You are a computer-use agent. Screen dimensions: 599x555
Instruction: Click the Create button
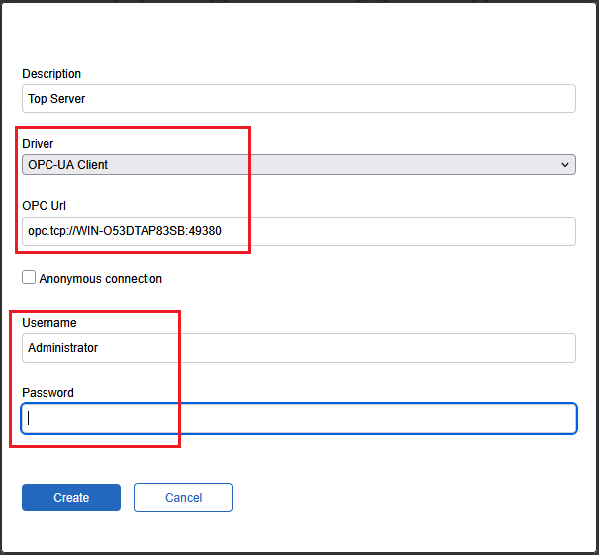pyautogui.click(x=71, y=497)
